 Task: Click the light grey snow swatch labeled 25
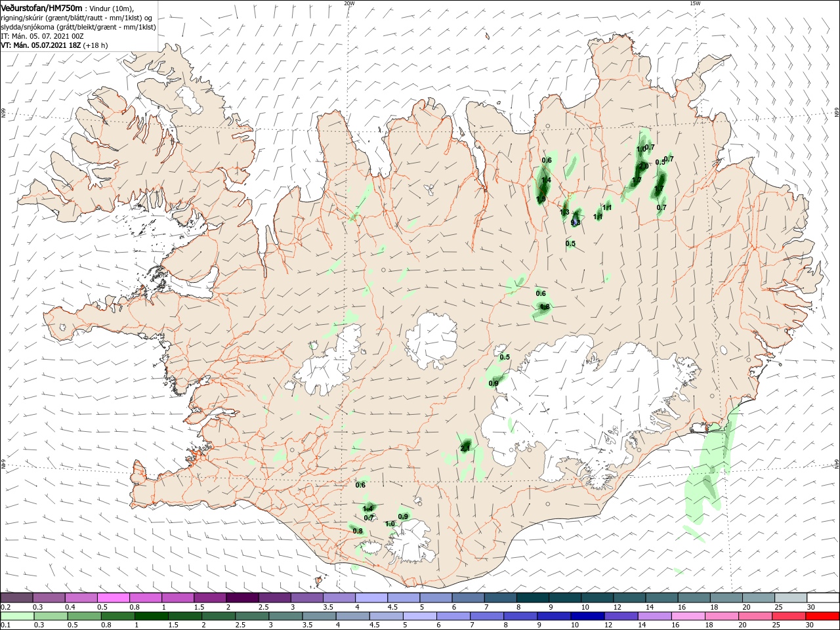point(791,598)
